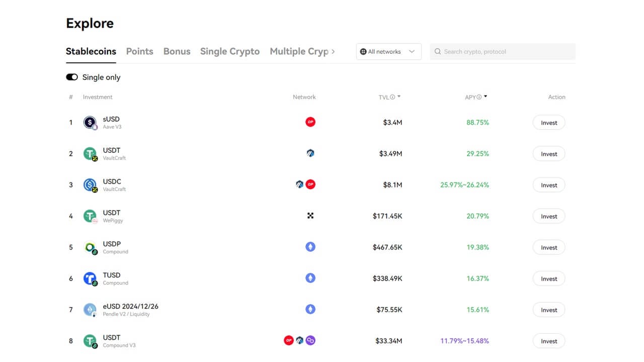Click the Optimism network icon in sUSD row

point(310,122)
